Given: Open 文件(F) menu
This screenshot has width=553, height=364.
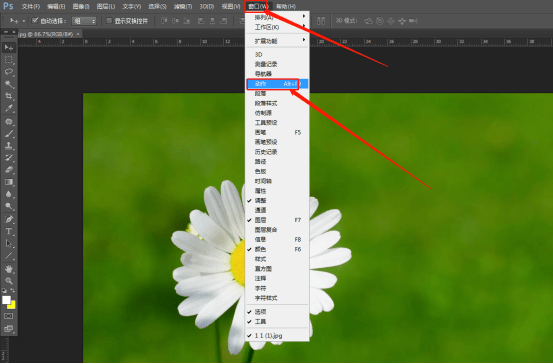Looking at the screenshot, I should 31,6.
